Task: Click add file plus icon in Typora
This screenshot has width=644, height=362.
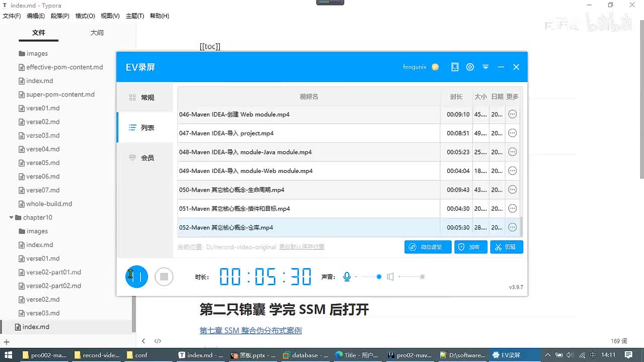Action: pyautogui.click(x=7, y=342)
